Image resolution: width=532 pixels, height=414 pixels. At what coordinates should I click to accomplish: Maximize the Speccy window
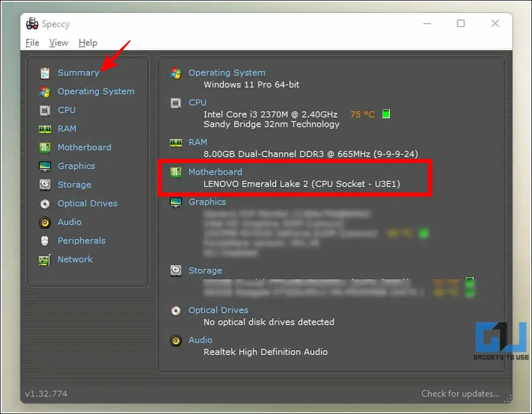461,23
